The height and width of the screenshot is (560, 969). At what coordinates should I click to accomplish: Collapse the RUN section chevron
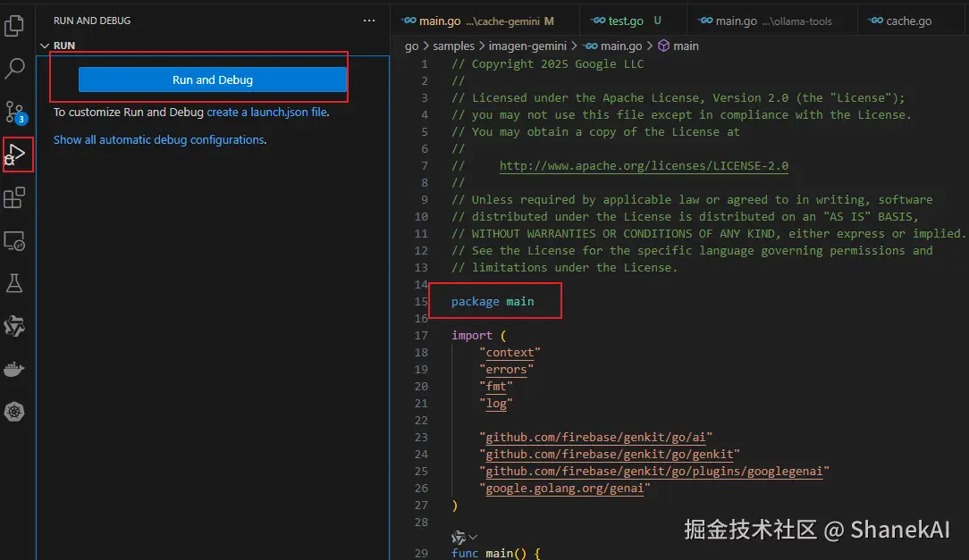(x=45, y=46)
